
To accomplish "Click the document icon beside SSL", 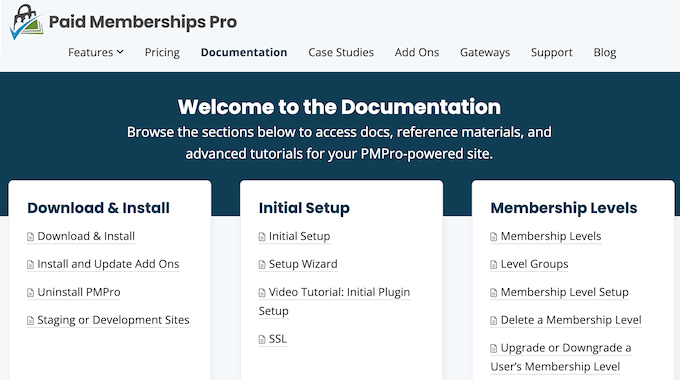I will click(x=262, y=340).
